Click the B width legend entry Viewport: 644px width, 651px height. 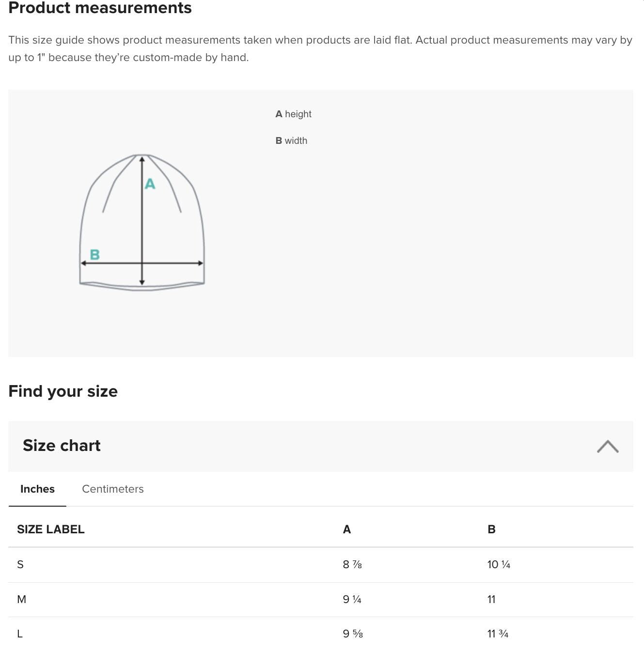pos(291,140)
